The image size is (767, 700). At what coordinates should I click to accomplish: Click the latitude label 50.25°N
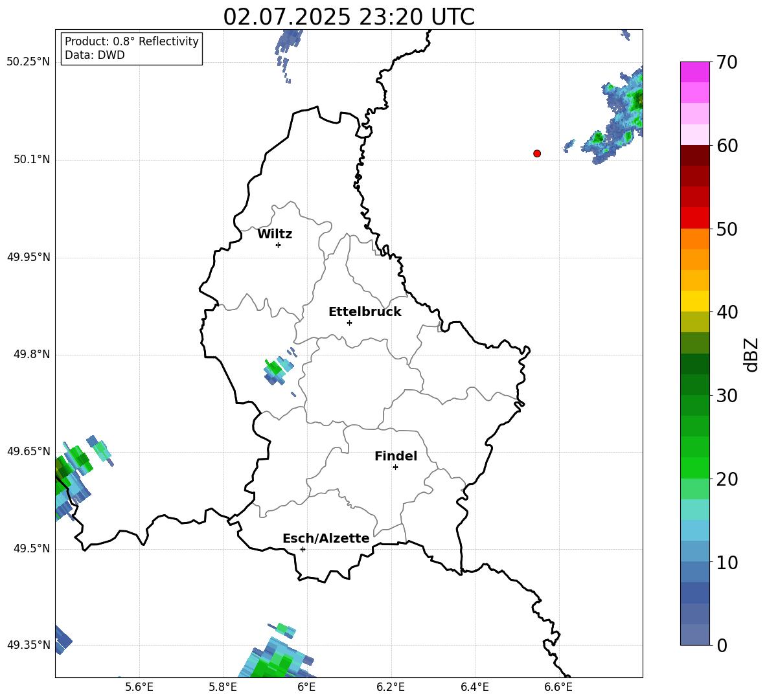tap(29, 62)
